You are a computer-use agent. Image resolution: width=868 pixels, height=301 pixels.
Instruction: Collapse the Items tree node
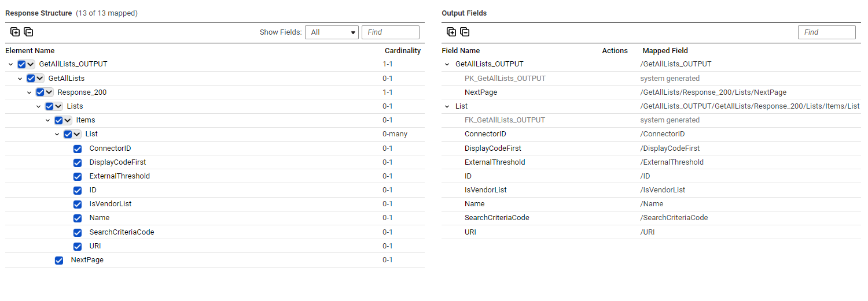(48, 120)
